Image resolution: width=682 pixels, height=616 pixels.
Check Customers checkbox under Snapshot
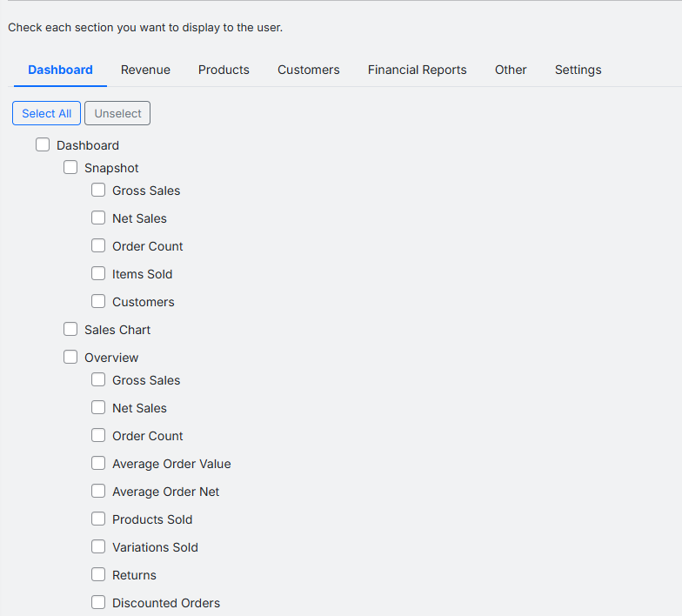click(x=98, y=302)
